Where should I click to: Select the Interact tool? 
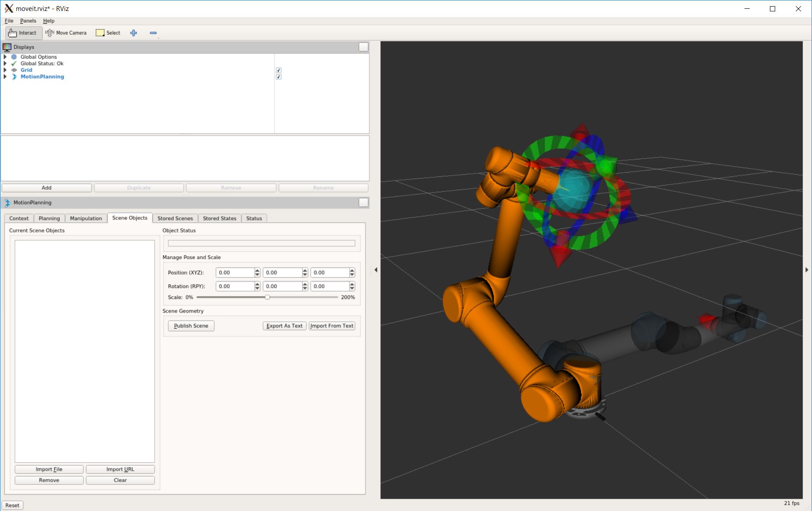click(23, 33)
